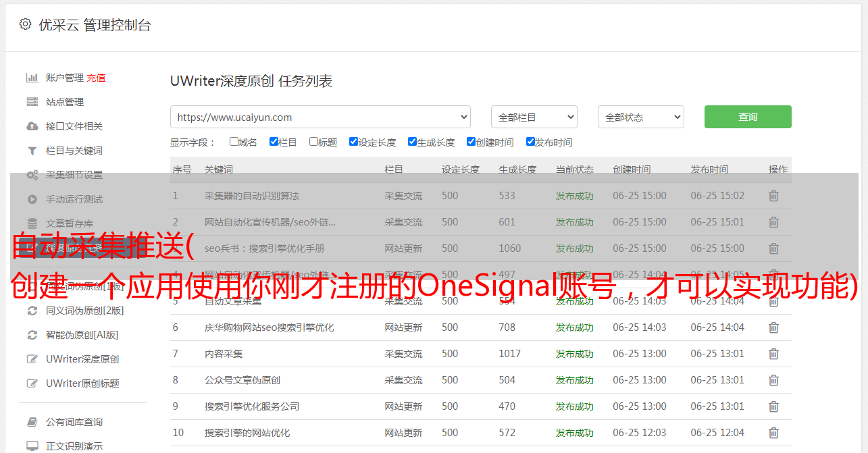Screen dimensions: 868x453
Task: Delete row 9 搜索引擎优化服务公司 task
Action: coord(773,406)
